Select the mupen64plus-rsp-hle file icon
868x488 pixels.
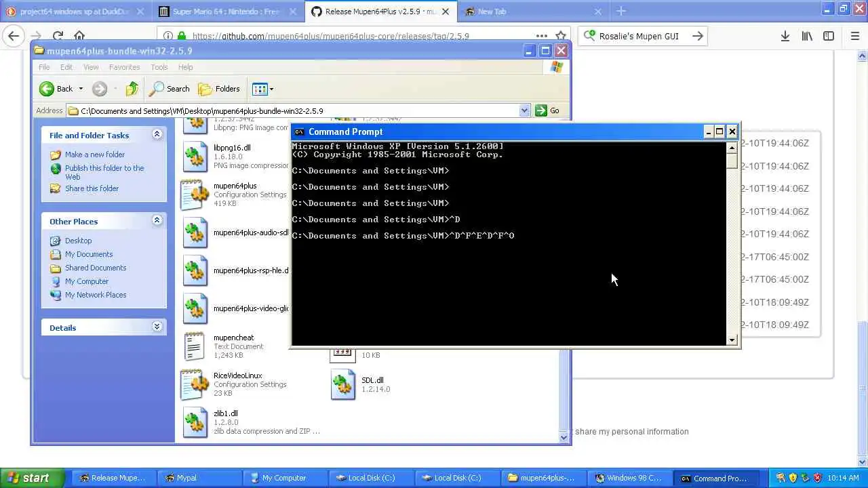195,270
